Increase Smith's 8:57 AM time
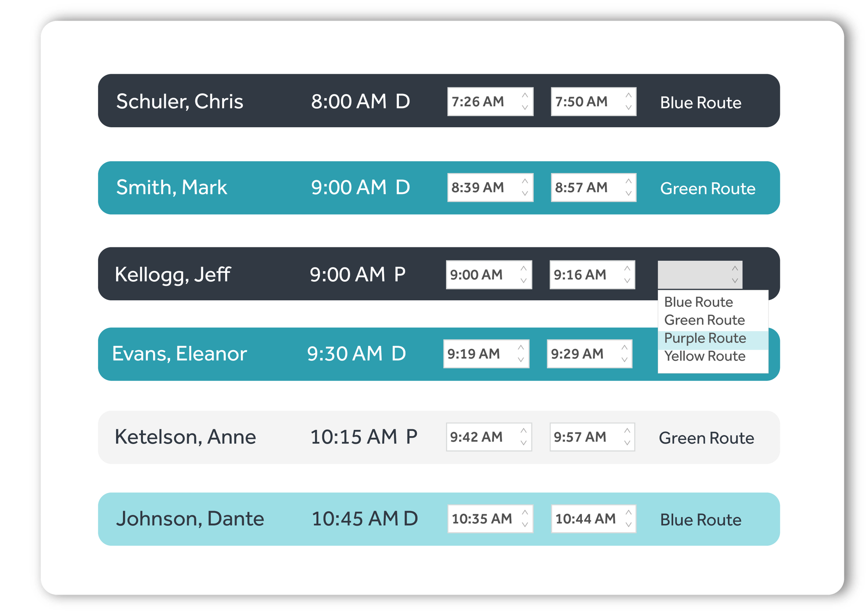This screenshot has width=866, height=616. 628,181
